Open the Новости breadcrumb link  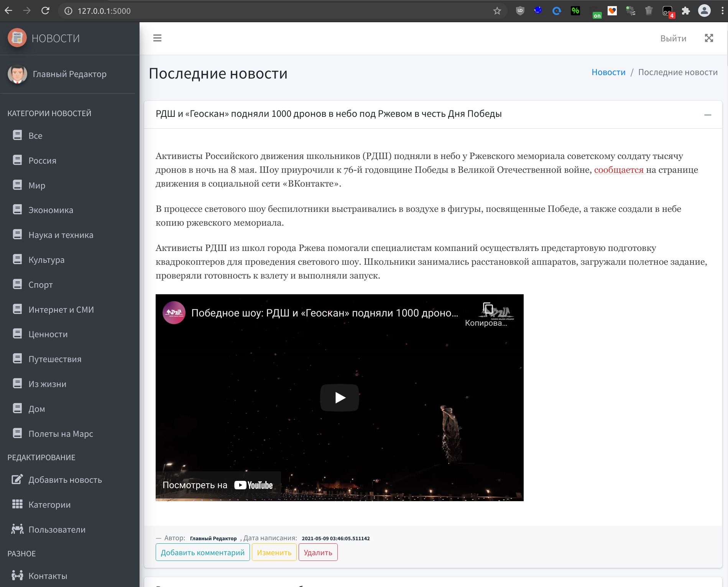pyautogui.click(x=608, y=72)
